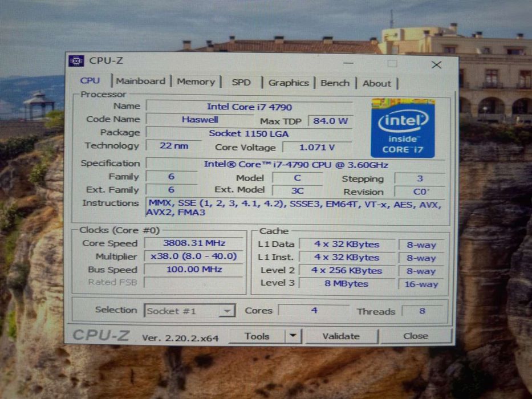Click the Instructions list starting with MMX
This screenshot has height=399, width=532.
tap(295, 208)
